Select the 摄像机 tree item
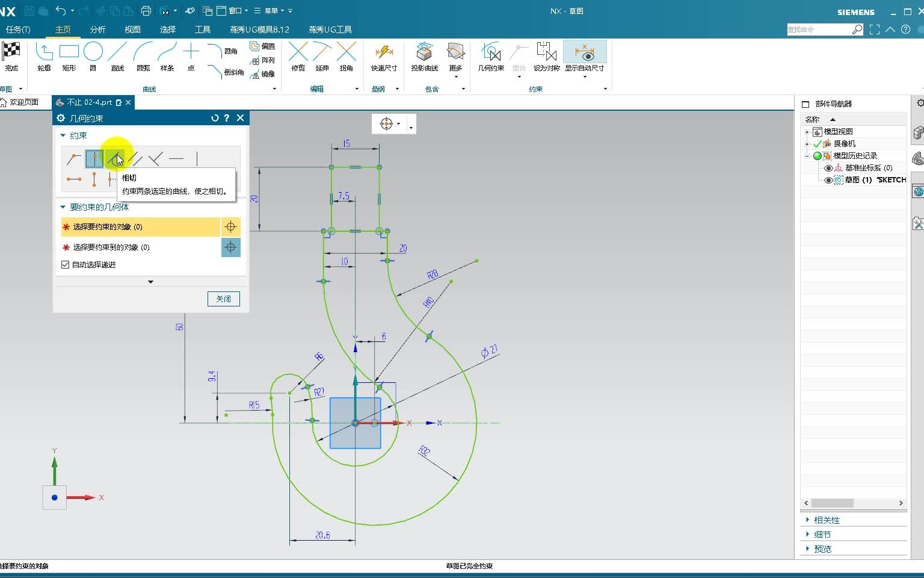The width and height of the screenshot is (924, 578). [845, 144]
